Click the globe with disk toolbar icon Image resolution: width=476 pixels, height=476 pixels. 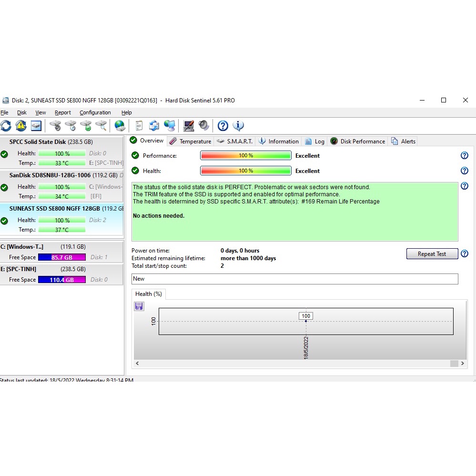(120, 126)
